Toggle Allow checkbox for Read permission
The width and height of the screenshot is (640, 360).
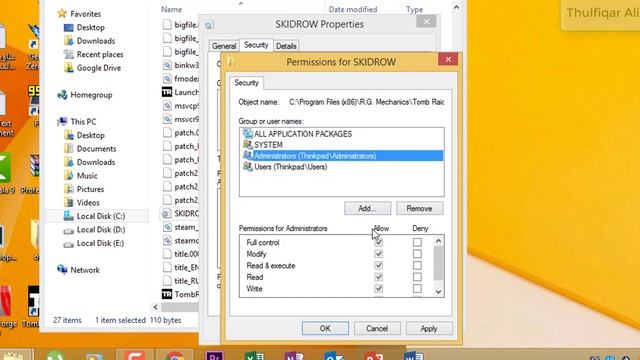[378, 277]
